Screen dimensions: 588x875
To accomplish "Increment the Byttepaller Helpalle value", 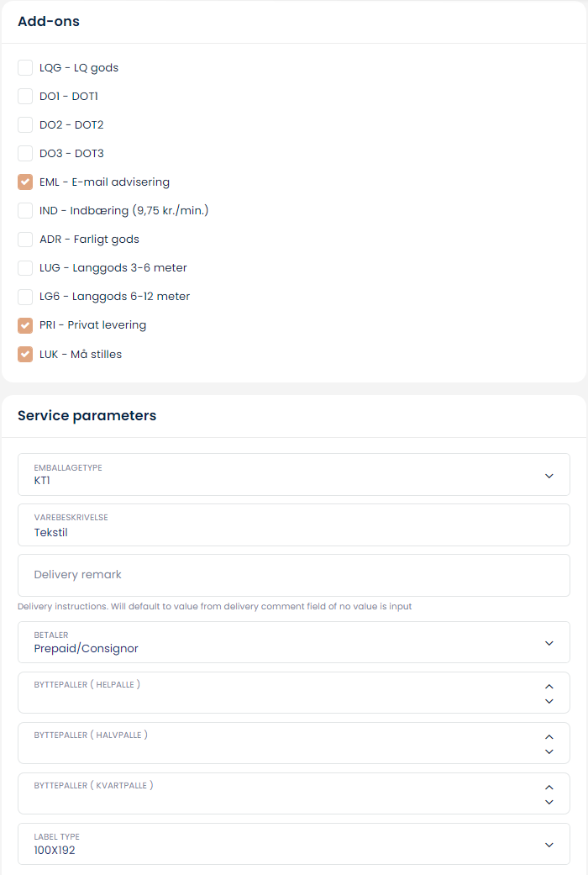I will (x=549, y=686).
